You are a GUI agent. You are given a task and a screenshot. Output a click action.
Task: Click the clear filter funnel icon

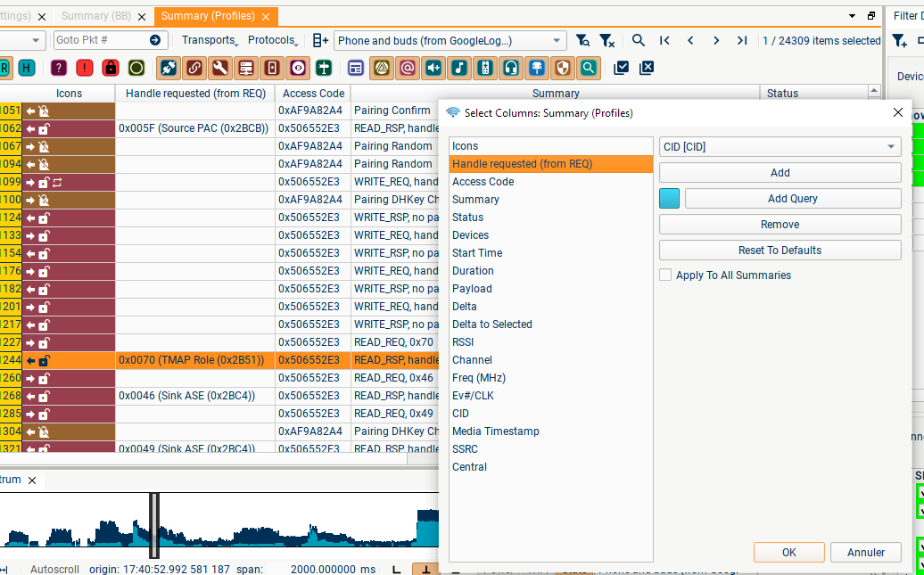606,40
